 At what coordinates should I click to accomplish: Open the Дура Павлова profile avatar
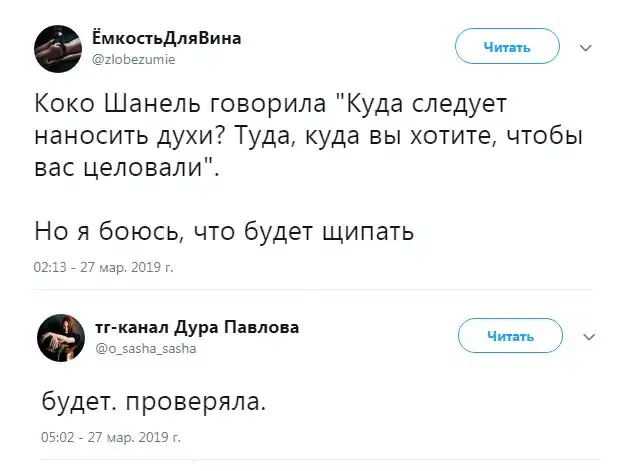(x=62, y=338)
